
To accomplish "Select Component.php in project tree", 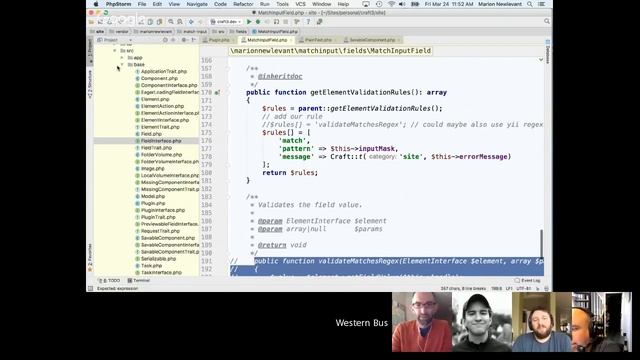I will (159, 78).
